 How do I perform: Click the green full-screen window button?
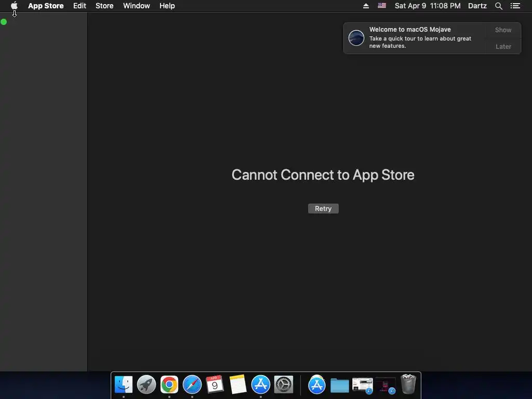(x=4, y=22)
